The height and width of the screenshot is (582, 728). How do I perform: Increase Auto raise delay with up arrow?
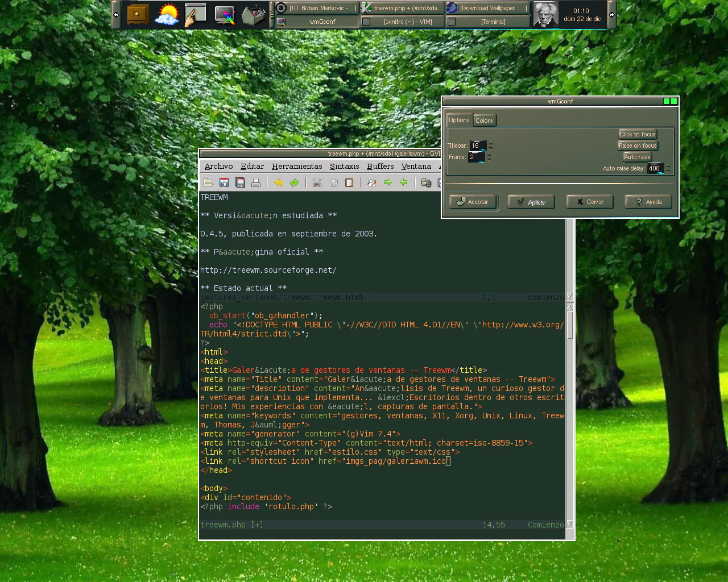[668, 166]
